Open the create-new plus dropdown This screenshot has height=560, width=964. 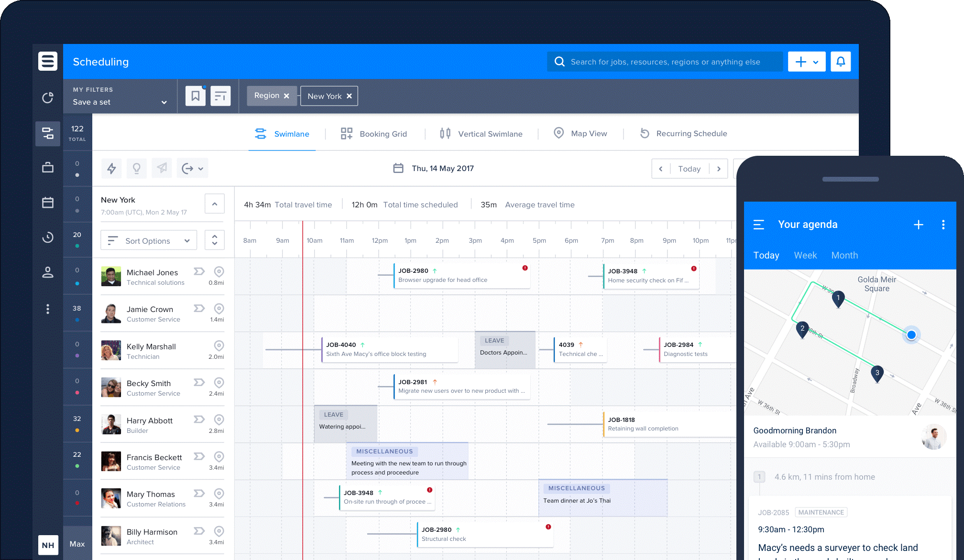click(x=807, y=61)
